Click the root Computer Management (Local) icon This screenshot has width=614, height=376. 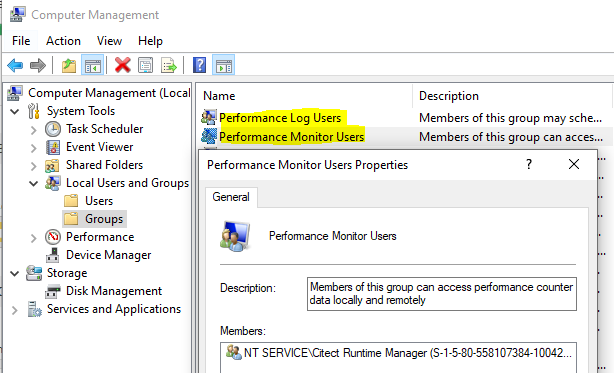tap(15, 93)
